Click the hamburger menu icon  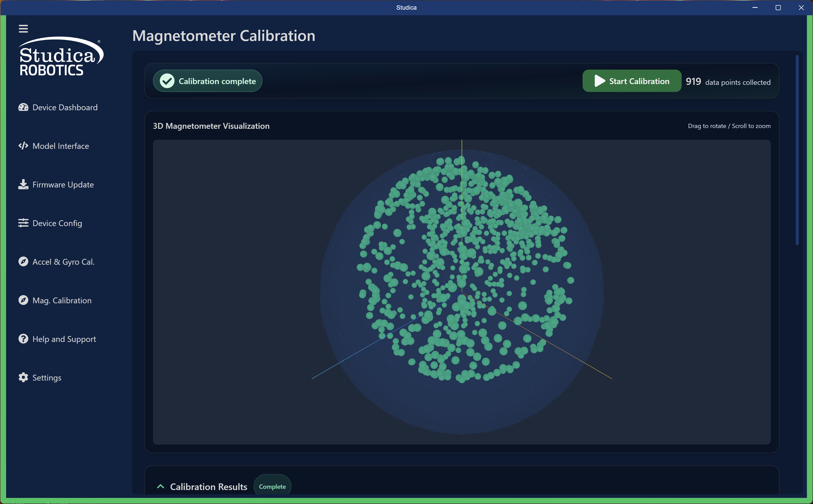[x=23, y=29]
